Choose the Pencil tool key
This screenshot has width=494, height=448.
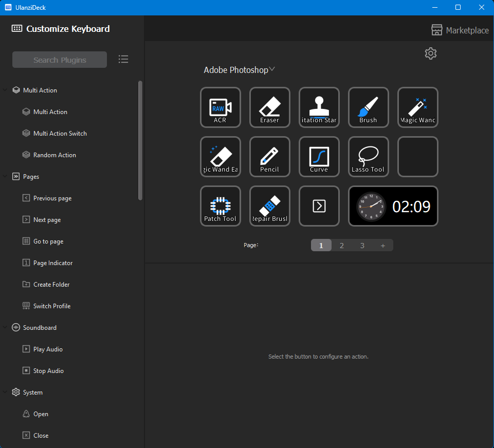click(x=269, y=157)
